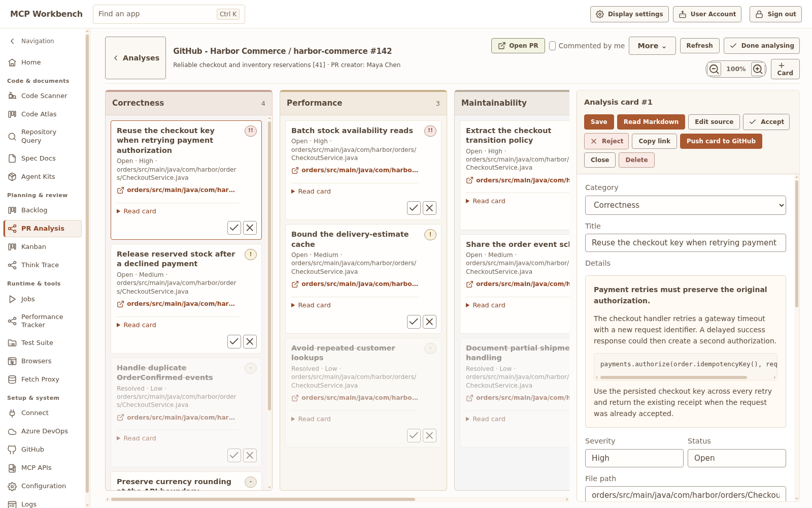Image resolution: width=812 pixels, height=508 pixels.
Task: Go to Home in the navigation
Action: 43,62
